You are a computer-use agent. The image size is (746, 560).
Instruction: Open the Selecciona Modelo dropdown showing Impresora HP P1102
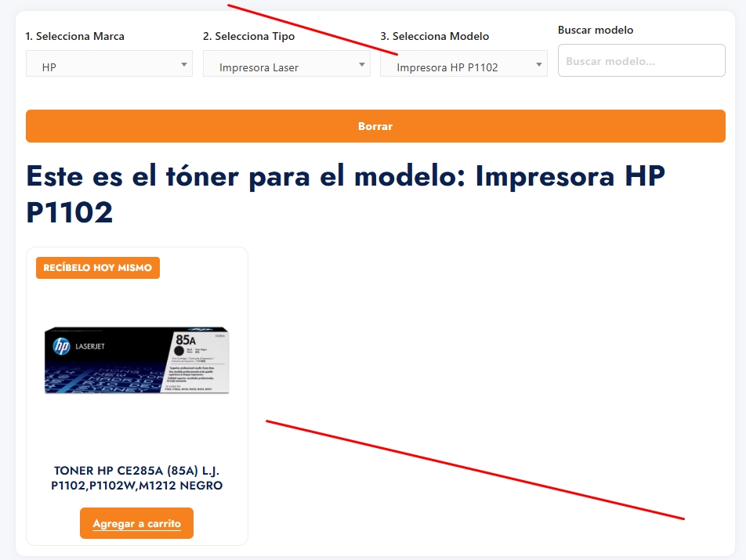pos(464,63)
